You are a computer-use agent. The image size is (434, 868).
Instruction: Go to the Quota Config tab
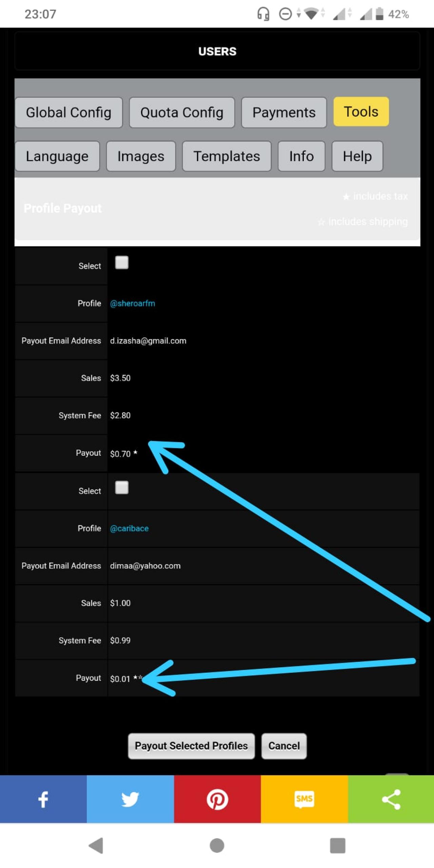tap(182, 113)
